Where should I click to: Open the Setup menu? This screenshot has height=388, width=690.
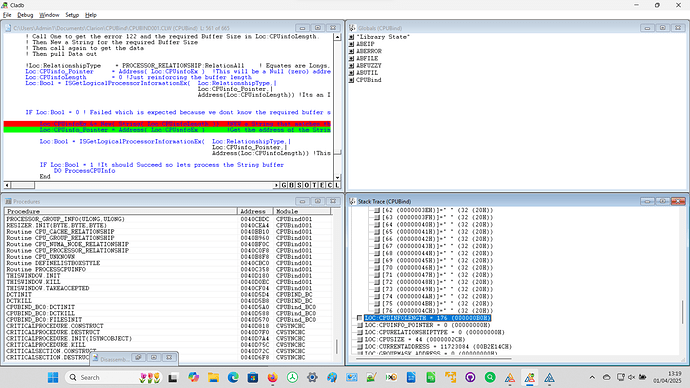click(x=72, y=15)
